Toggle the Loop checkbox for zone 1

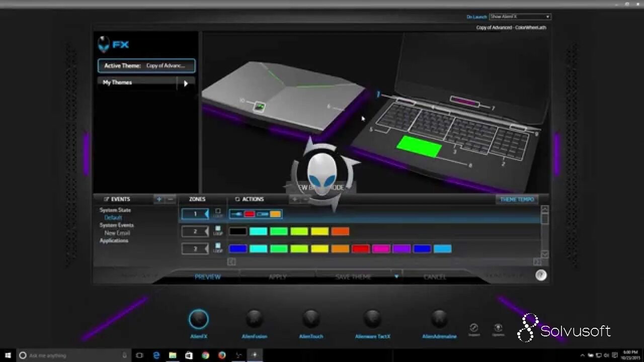coord(218,211)
